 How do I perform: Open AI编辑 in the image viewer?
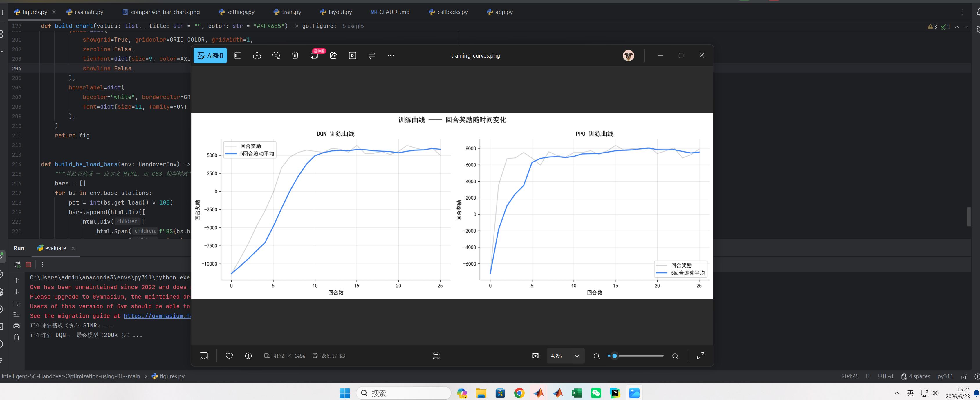210,55
